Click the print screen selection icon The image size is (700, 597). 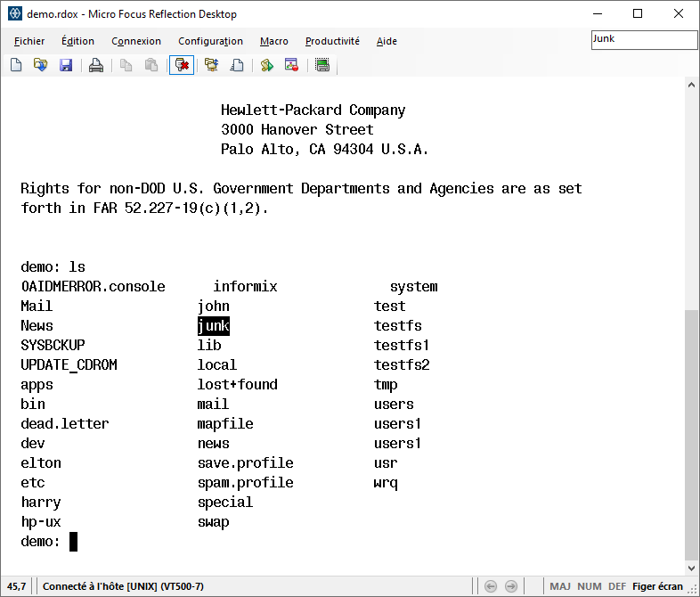click(322, 65)
